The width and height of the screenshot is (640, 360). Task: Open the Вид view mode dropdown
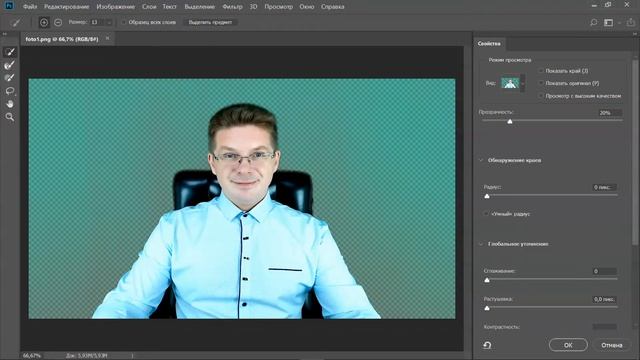(523, 83)
